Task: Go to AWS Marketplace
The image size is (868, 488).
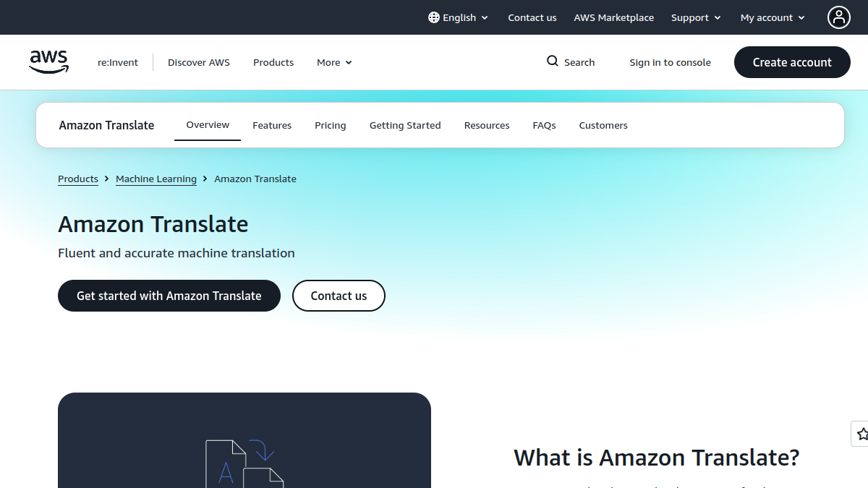Action: click(x=614, y=17)
